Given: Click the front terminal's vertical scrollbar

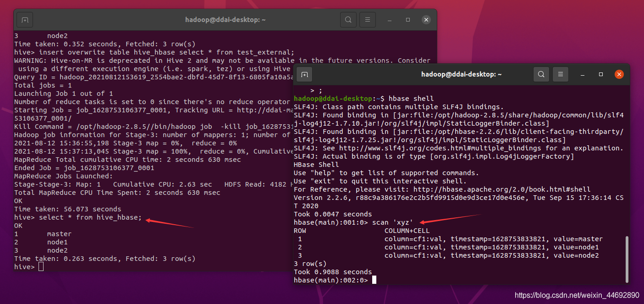Looking at the screenshot, I should tap(627, 259).
